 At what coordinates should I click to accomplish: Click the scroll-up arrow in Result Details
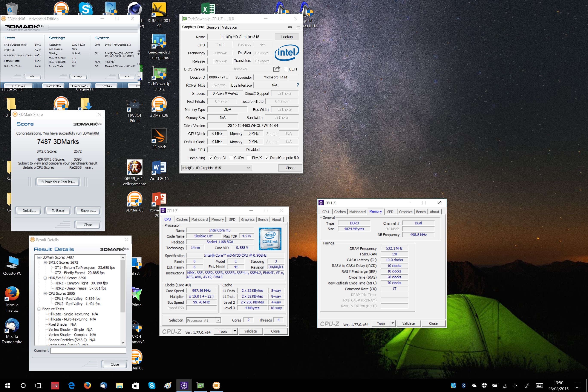point(123,257)
